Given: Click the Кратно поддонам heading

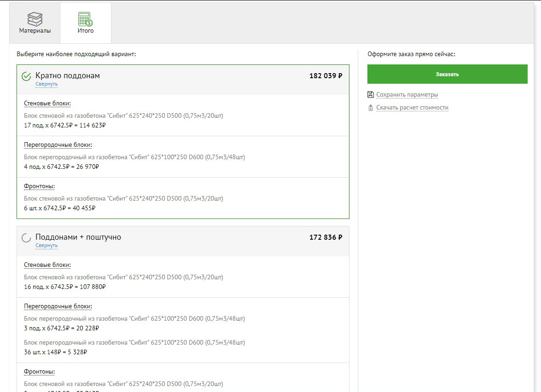Looking at the screenshot, I should pyautogui.click(x=68, y=75).
